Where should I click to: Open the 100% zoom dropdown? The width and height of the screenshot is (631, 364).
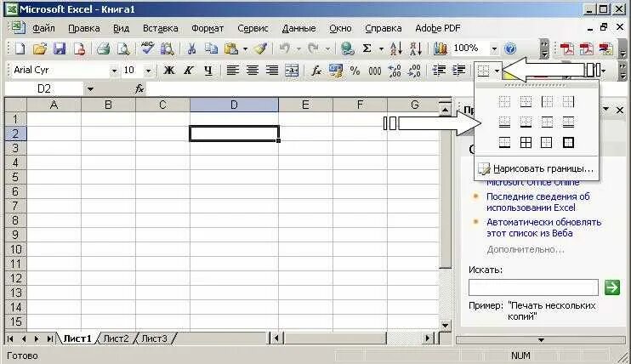tap(494, 48)
